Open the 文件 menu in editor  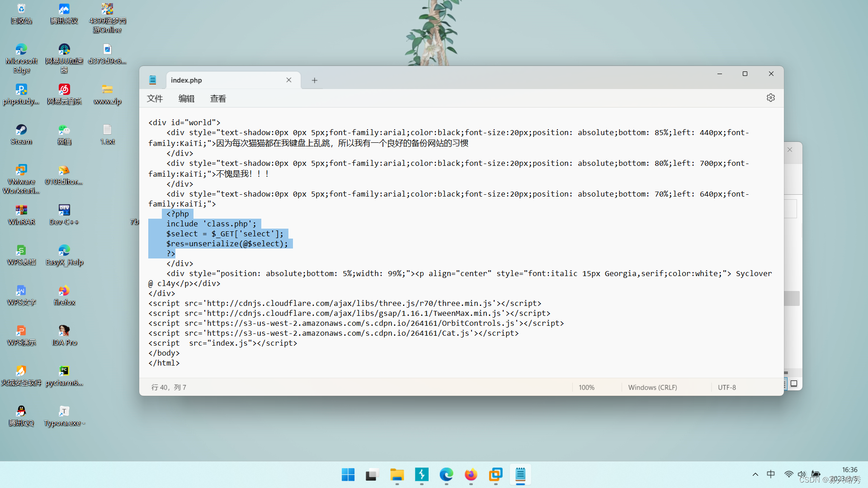(x=156, y=99)
